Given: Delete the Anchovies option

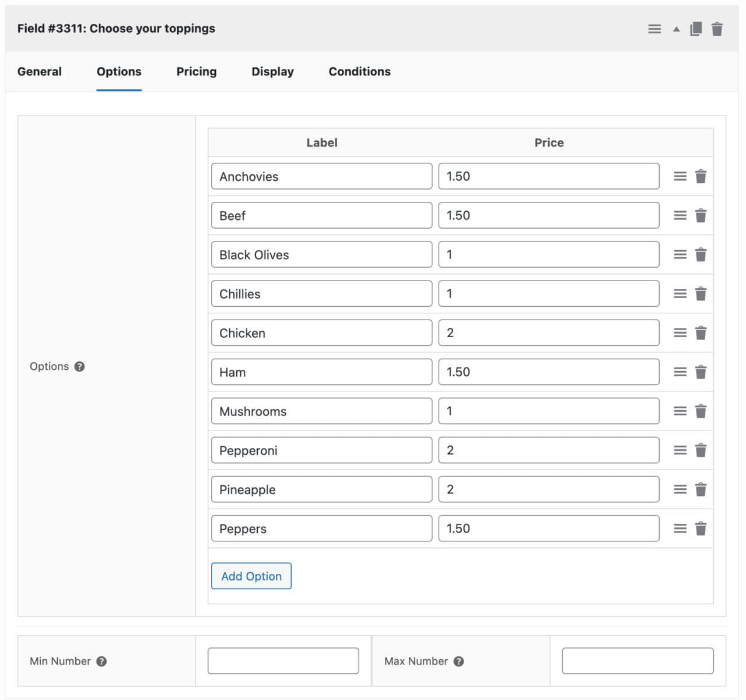Looking at the screenshot, I should pyautogui.click(x=701, y=176).
